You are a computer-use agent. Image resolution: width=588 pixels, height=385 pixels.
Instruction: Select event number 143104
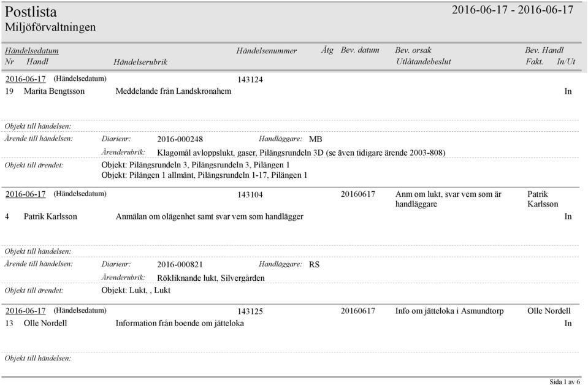pos(250,194)
